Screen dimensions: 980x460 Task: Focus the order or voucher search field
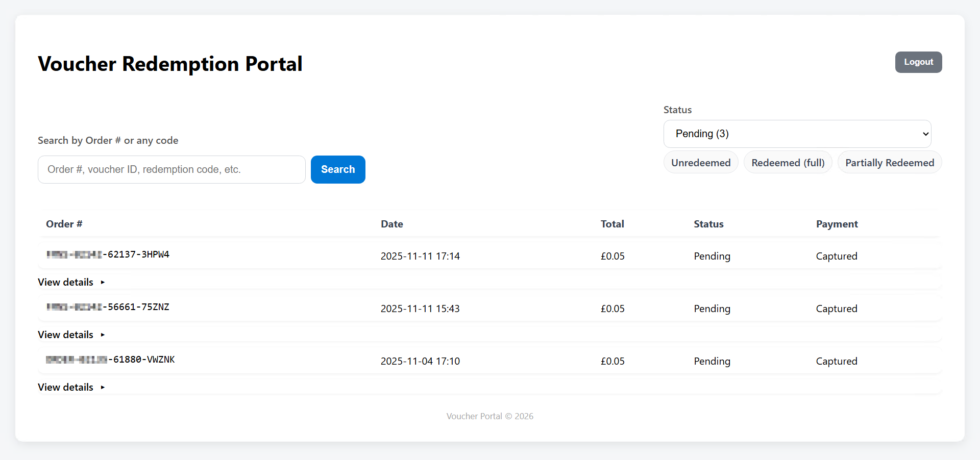tap(171, 169)
